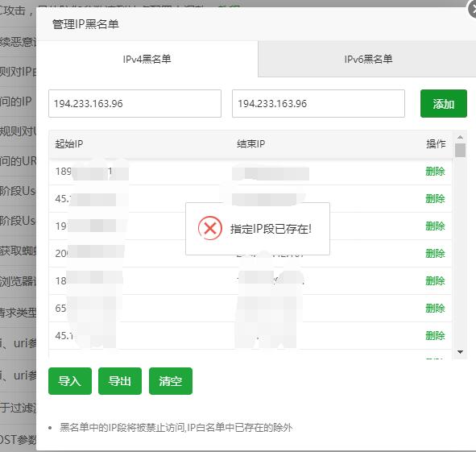Switch to the IPv6黑名单 tab
476x452 pixels.
coord(368,59)
